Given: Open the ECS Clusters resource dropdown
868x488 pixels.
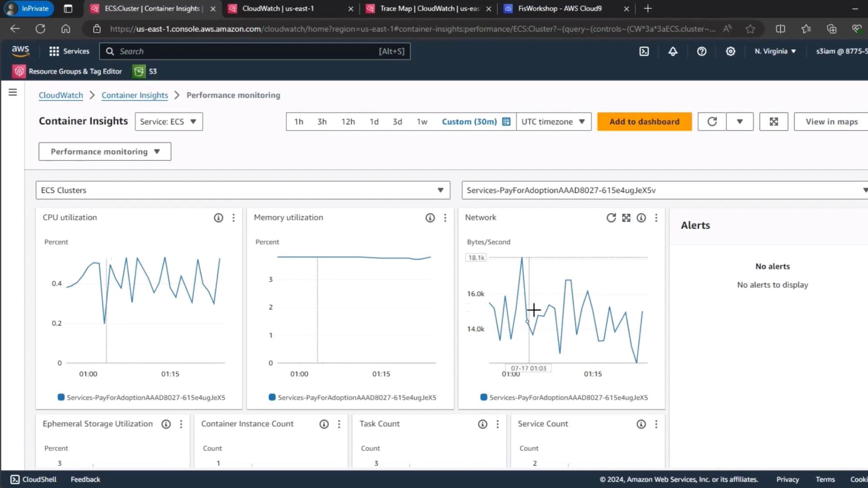Looking at the screenshot, I should [243, 190].
